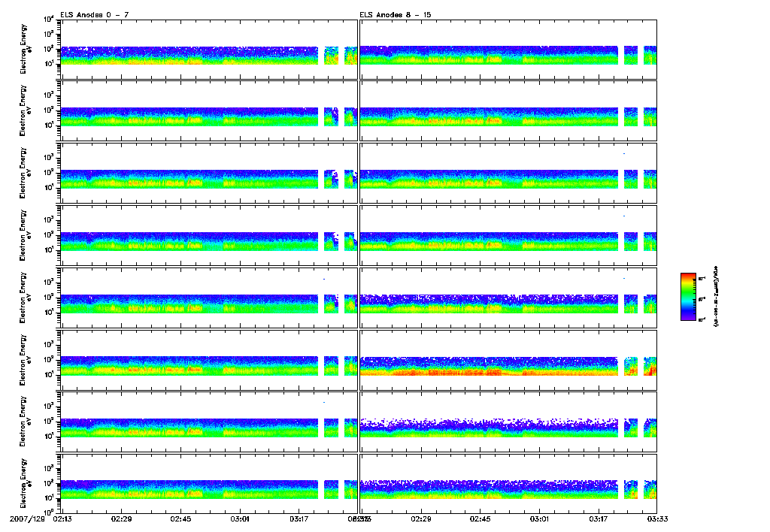Image resolution: width=770 pixels, height=532 pixels.
Task: Click the "02:13" time axis label
Action: pyautogui.click(x=62, y=518)
